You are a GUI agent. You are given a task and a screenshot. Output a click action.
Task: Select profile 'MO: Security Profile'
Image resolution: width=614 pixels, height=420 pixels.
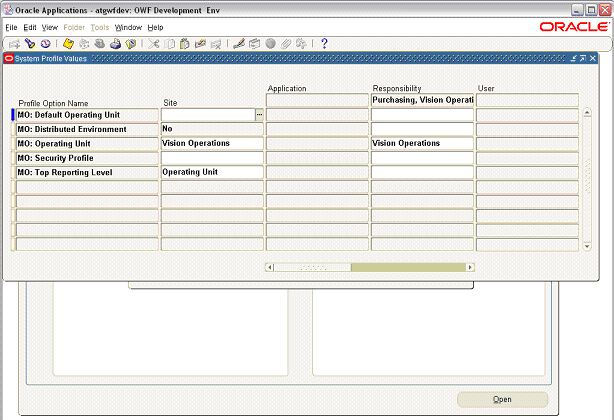[x=87, y=158]
